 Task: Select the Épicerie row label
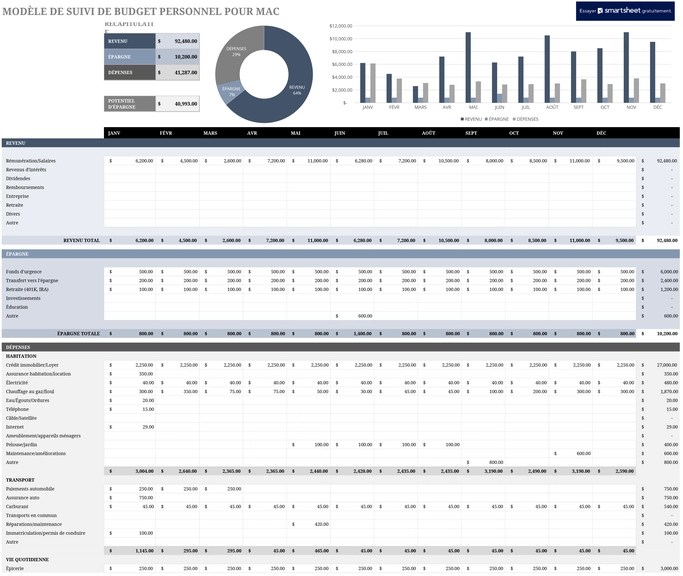coord(15,569)
